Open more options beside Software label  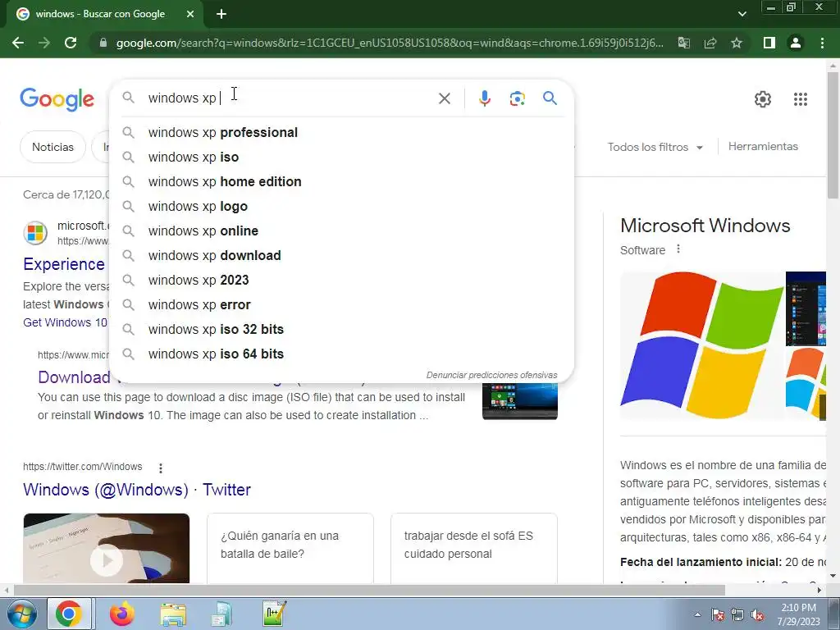pos(678,249)
